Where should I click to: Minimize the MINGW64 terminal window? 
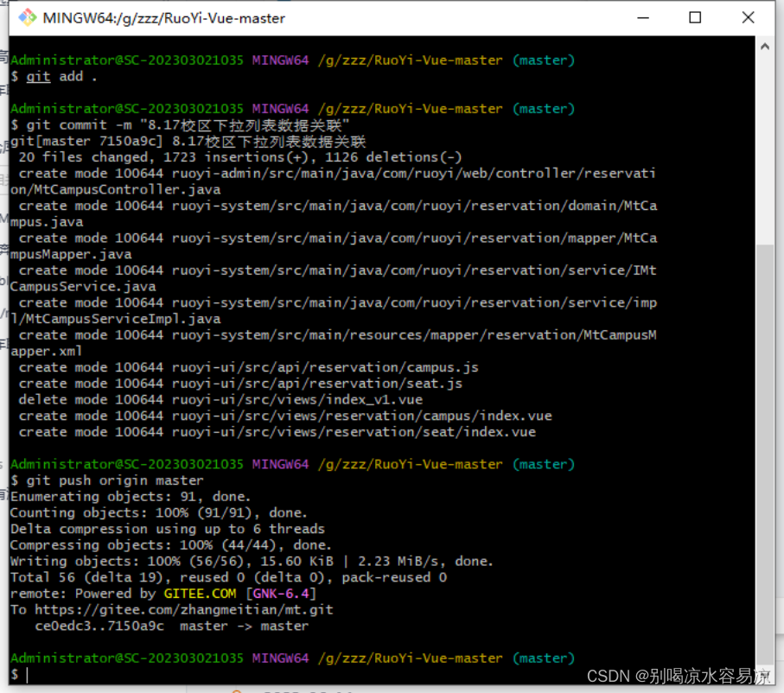(x=643, y=18)
